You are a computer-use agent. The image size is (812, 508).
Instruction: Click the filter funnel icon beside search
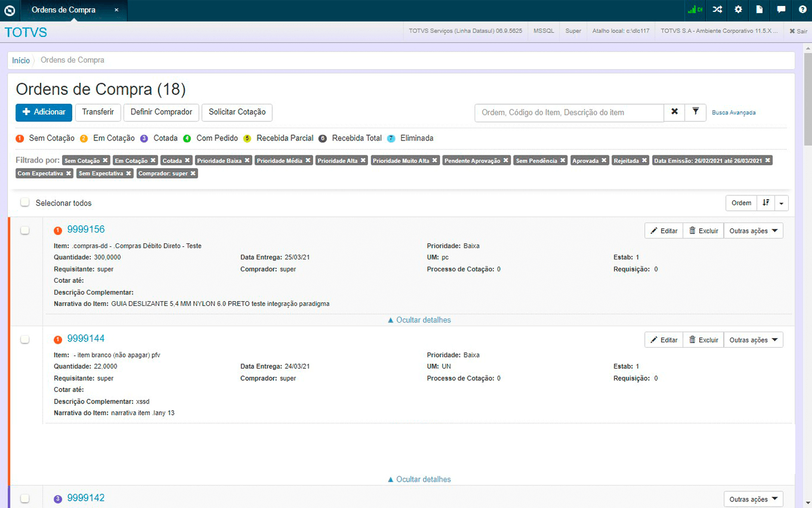[696, 112]
